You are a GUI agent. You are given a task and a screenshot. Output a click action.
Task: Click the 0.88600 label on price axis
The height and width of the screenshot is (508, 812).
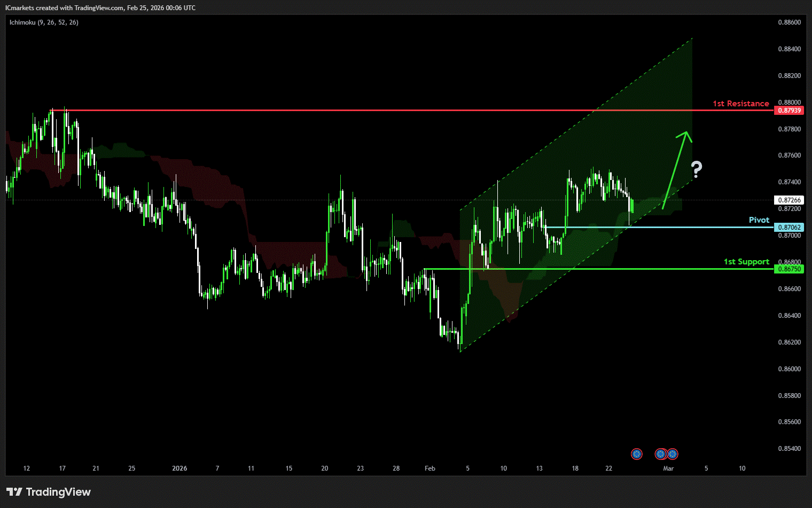pyautogui.click(x=789, y=22)
